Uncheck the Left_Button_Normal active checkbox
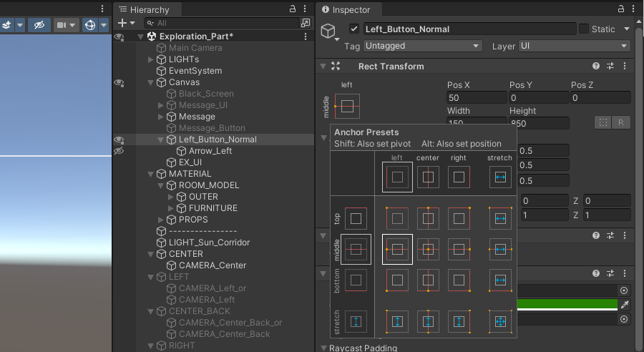 [353, 29]
